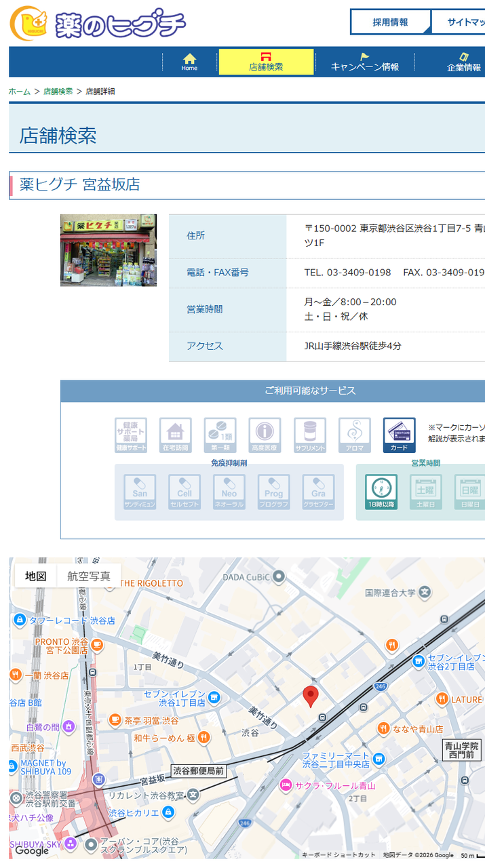Click 第一類 service icon
485x868 pixels.
[220, 435]
